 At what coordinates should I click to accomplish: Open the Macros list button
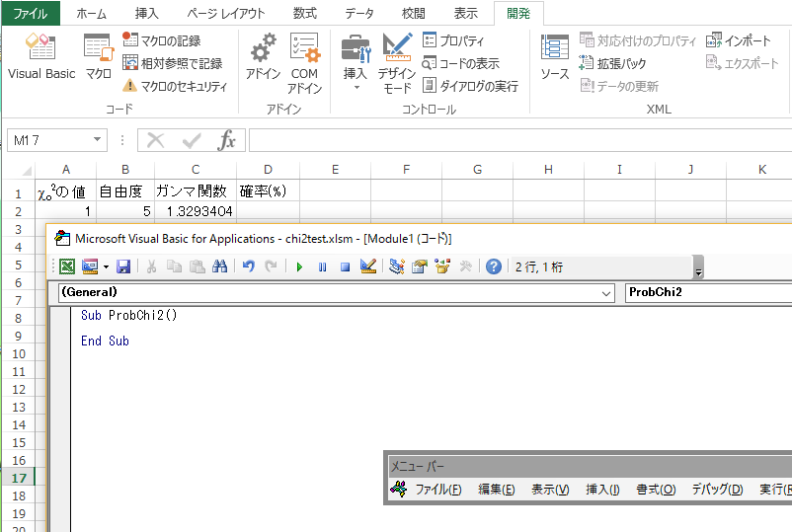tap(99, 56)
